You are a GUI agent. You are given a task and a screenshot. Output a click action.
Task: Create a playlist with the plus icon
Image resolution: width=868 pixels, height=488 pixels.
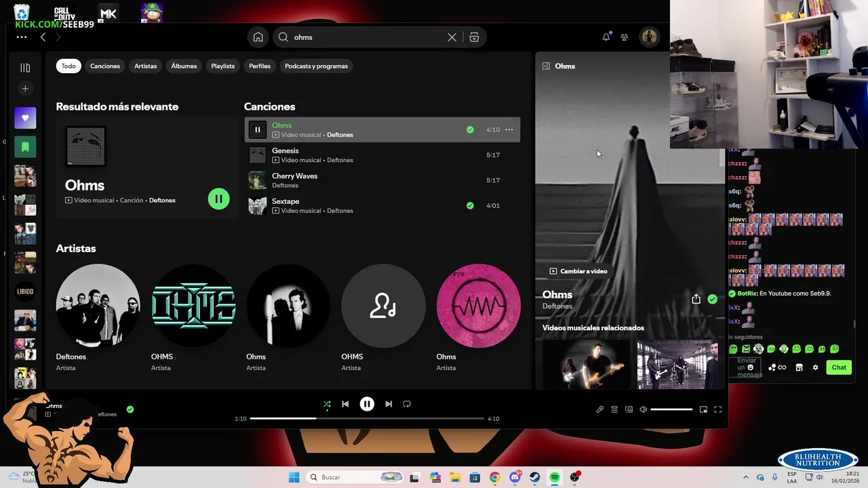point(25,89)
